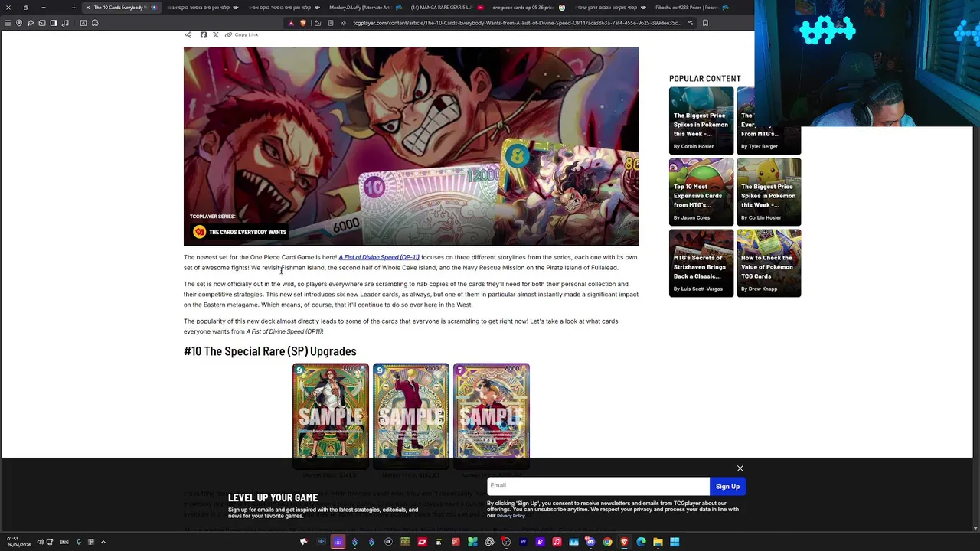Switch to the Monkey.D.Luffy Alternate Art tab
Image resolution: width=980 pixels, height=551 pixels.
[x=364, y=7]
